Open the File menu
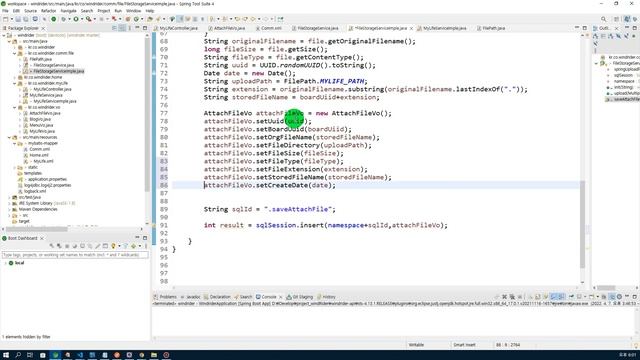 click(x=5, y=11)
